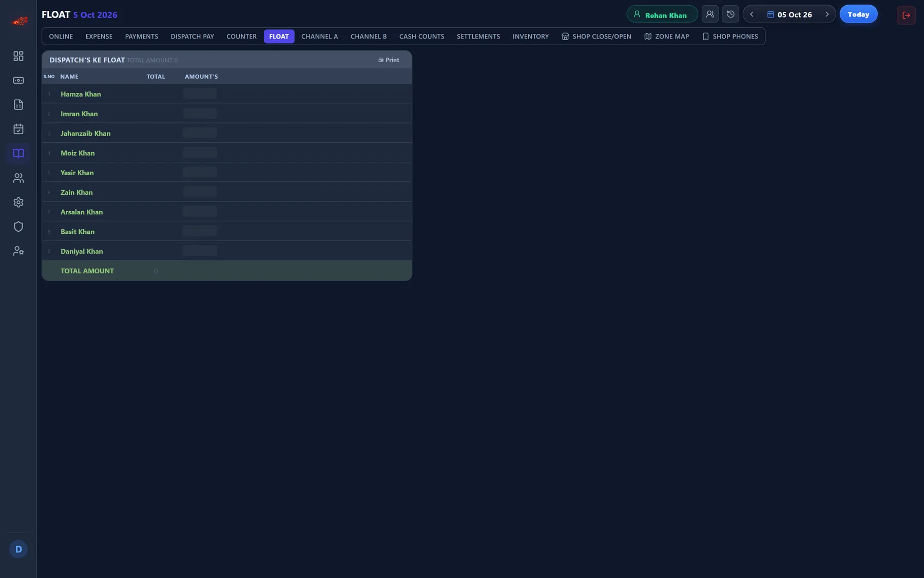The image size is (924, 578).
Task: Open the user settings icon in sidebar
Action: [x=18, y=251]
